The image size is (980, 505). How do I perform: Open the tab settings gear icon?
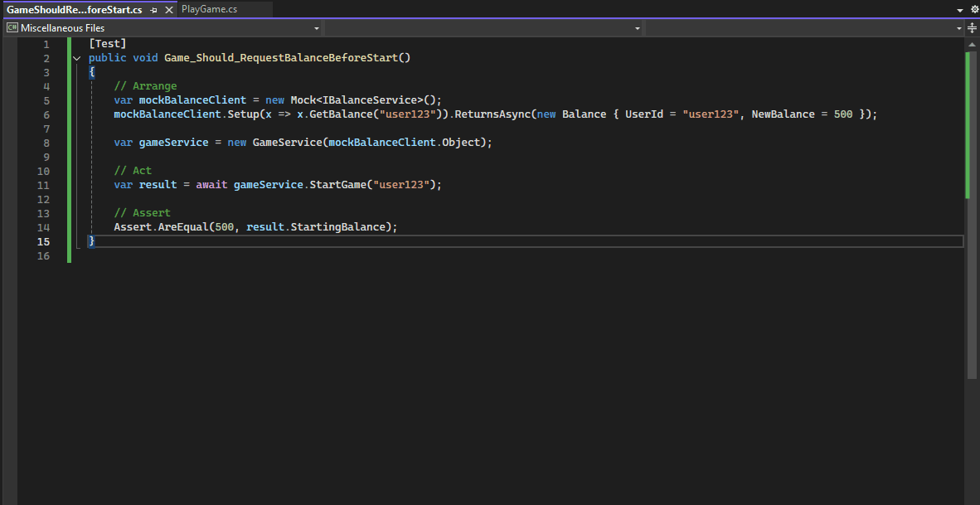click(x=973, y=10)
